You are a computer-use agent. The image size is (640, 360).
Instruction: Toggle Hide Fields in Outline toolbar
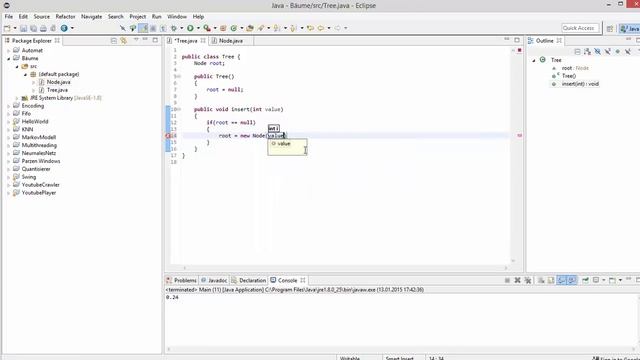(598, 51)
